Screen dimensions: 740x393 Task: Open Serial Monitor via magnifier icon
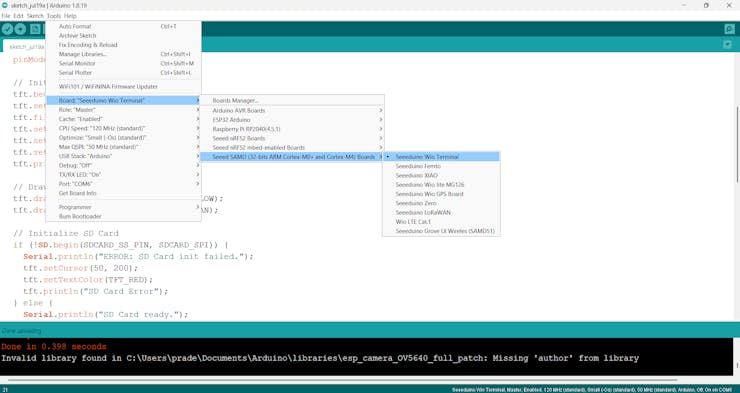[730, 29]
